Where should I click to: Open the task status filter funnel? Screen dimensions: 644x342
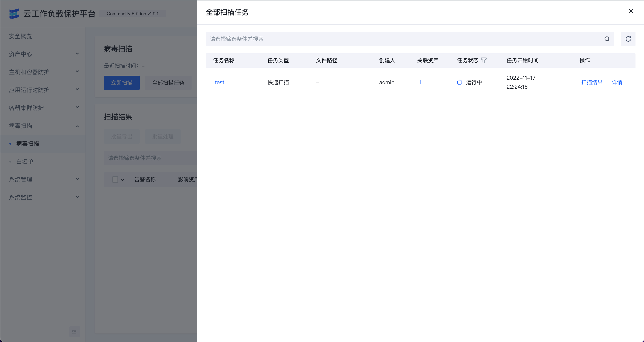pyautogui.click(x=484, y=60)
